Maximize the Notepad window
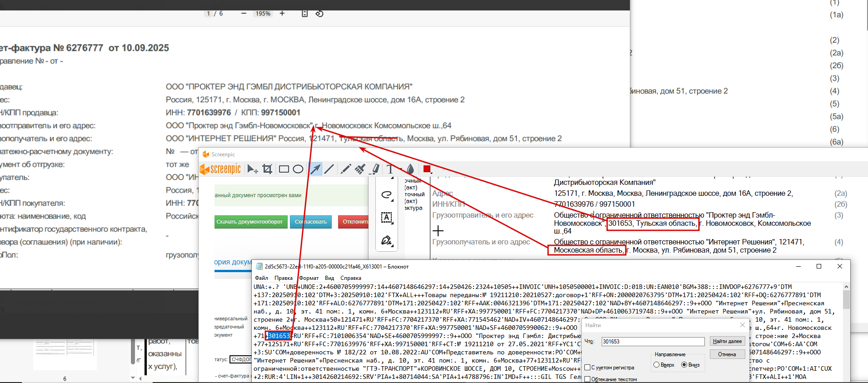This screenshot has width=868, height=383. click(819, 267)
